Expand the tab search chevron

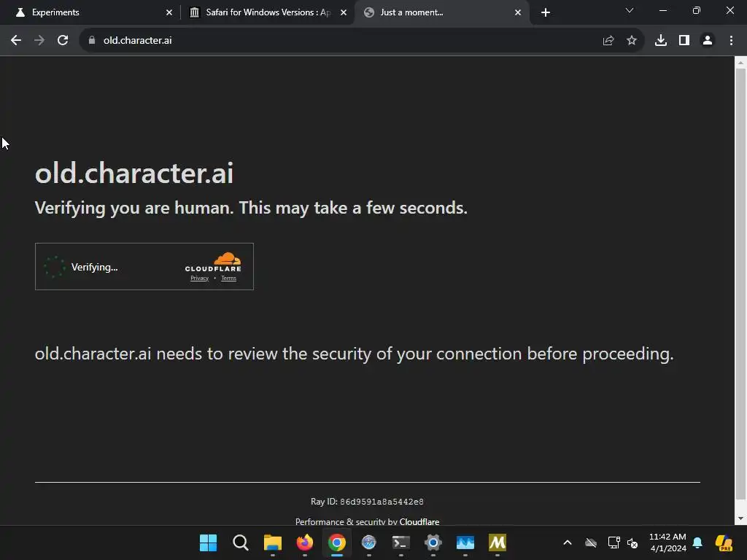(630, 10)
